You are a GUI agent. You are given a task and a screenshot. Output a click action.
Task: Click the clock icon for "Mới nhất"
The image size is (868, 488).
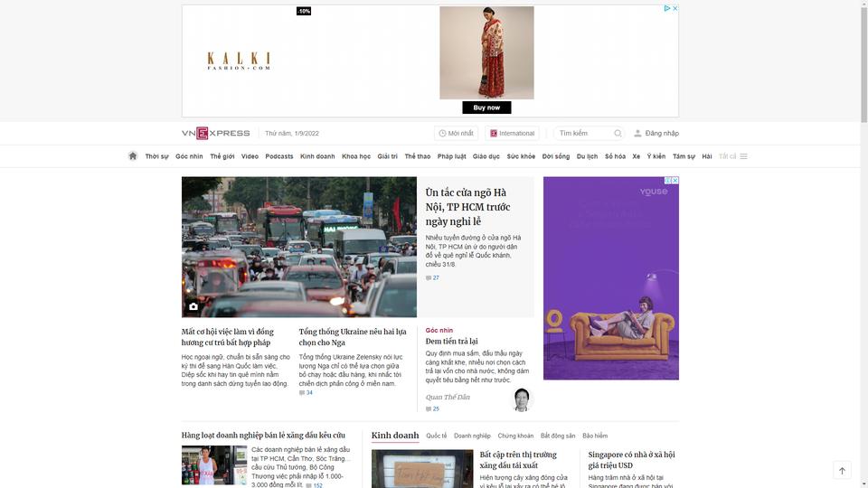442,134
